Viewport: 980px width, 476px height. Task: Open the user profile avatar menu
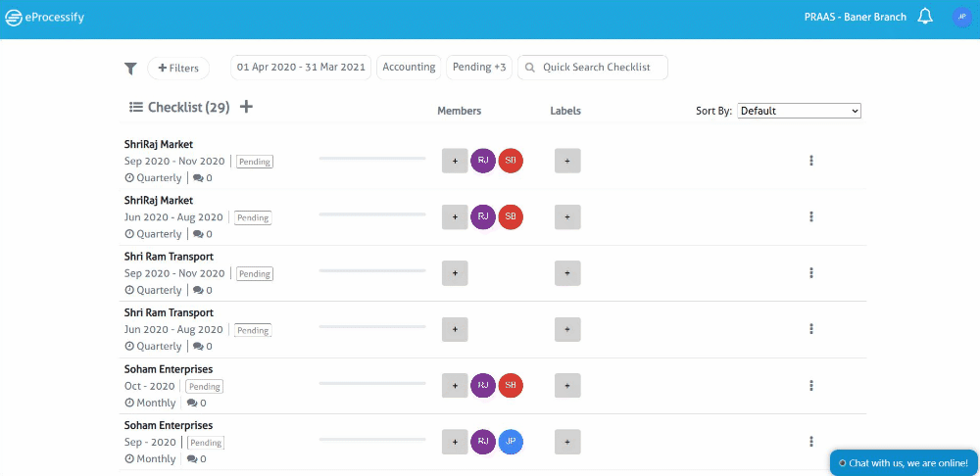coord(962,17)
